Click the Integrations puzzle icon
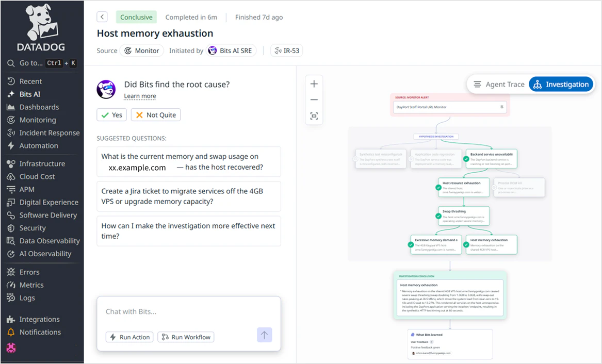The image size is (602, 364). [11, 319]
